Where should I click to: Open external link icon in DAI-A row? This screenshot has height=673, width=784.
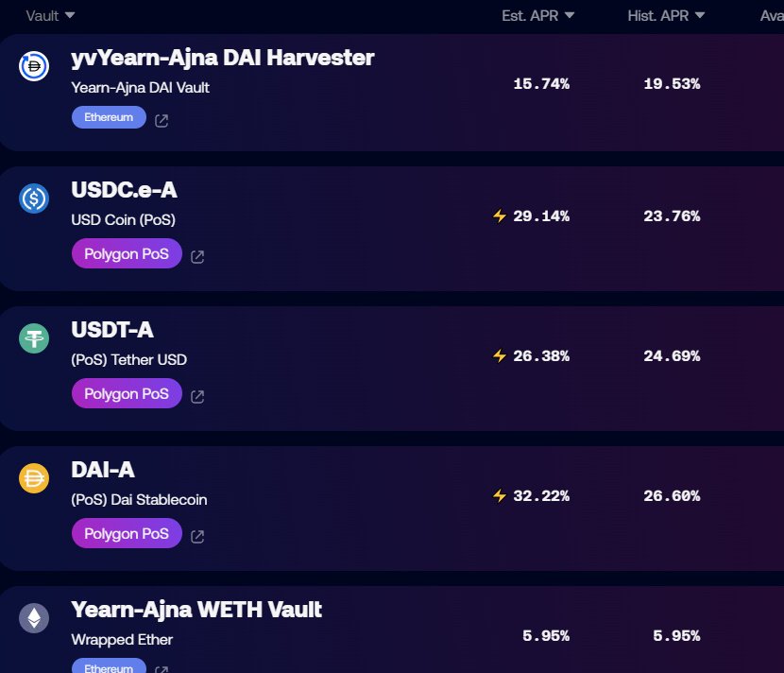coord(197,536)
